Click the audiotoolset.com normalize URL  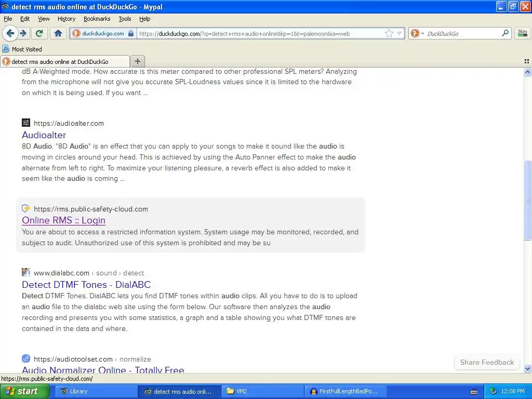pos(92,359)
